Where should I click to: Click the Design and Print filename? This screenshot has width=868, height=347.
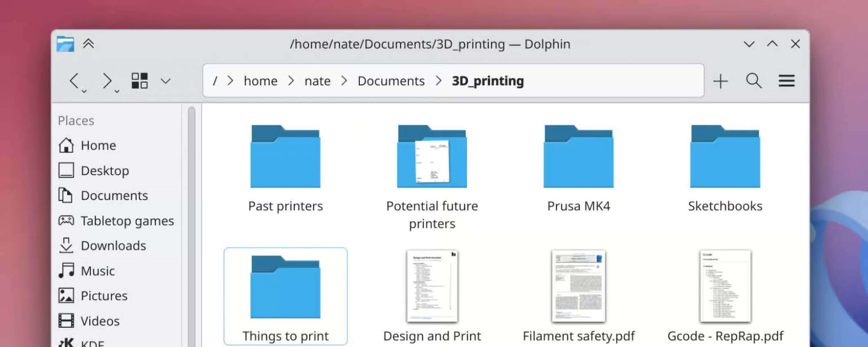point(432,336)
